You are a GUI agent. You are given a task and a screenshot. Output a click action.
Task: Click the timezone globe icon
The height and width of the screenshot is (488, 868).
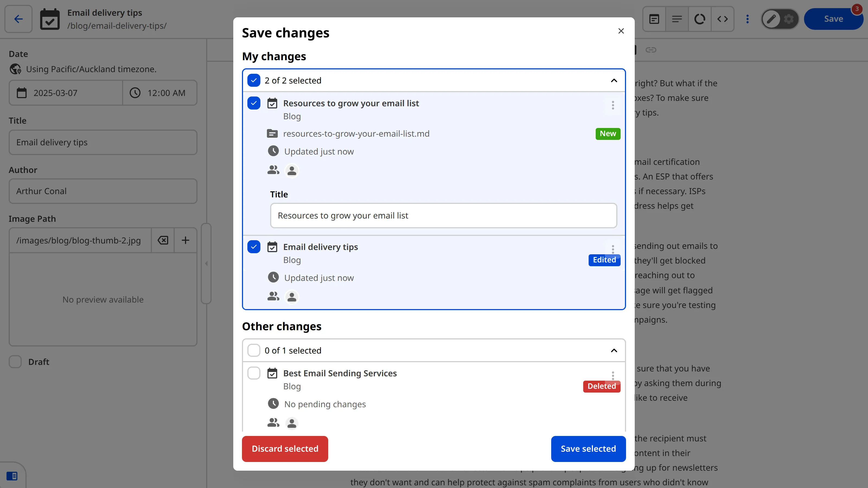[15, 69]
